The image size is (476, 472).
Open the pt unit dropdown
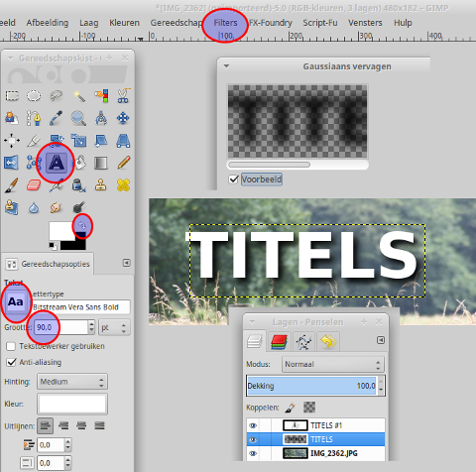pyautogui.click(x=114, y=327)
